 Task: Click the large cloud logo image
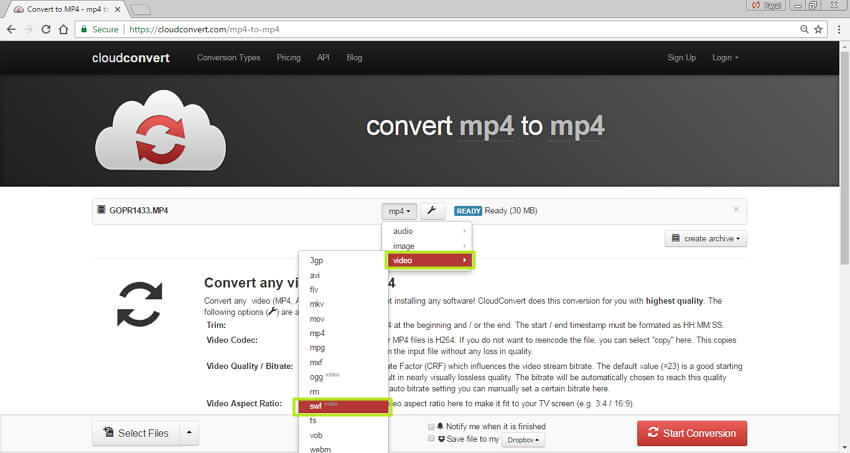click(x=160, y=130)
